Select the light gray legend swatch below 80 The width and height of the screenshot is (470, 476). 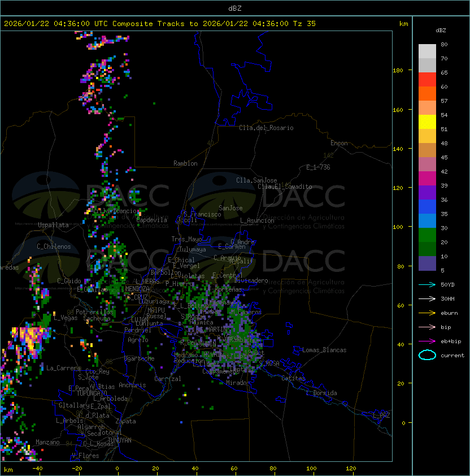[427, 51]
